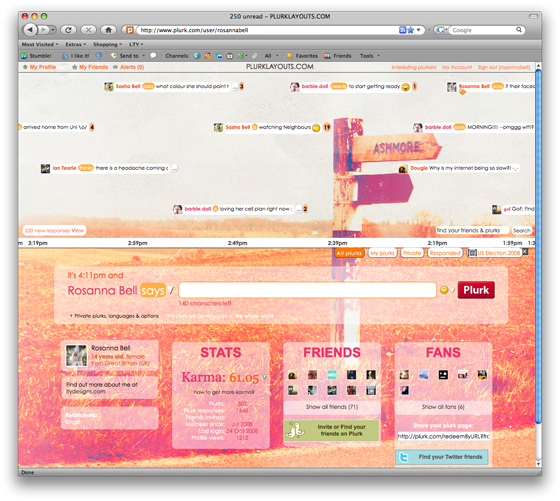Click the 250 new responses View button
This screenshot has height=501, width=560.
tap(55, 230)
